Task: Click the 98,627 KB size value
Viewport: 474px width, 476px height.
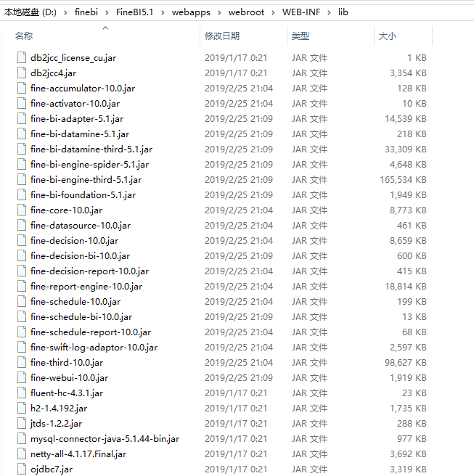Action: (406, 362)
